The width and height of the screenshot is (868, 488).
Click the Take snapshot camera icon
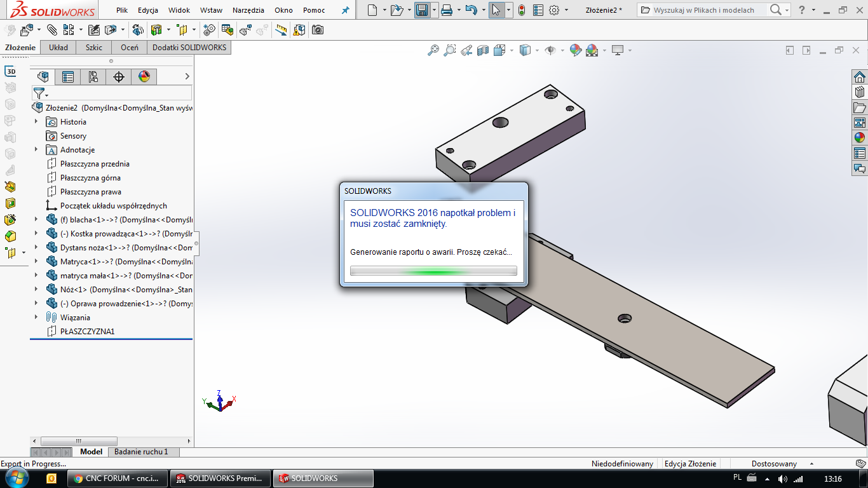click(318, 30)
